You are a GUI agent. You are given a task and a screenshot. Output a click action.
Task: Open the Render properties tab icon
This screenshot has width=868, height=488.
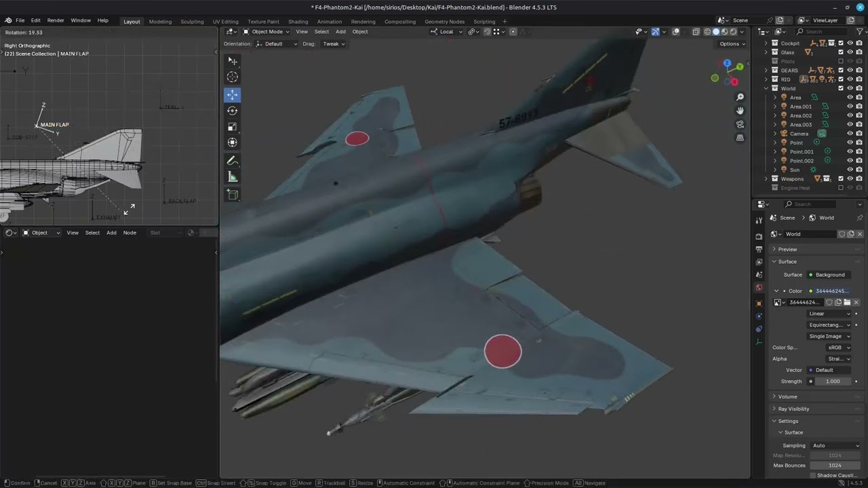pos(759,236)
